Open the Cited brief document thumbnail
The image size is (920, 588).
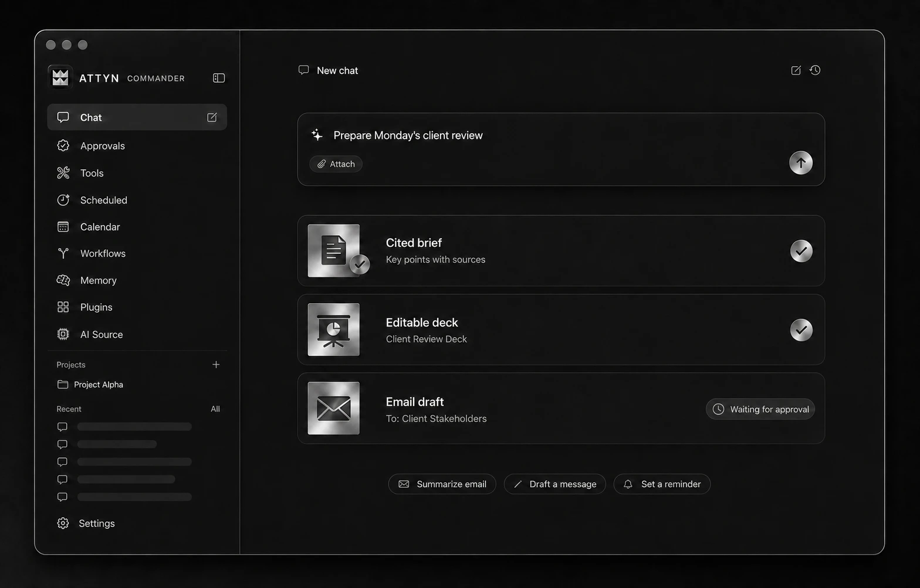[x=334, y=251]
